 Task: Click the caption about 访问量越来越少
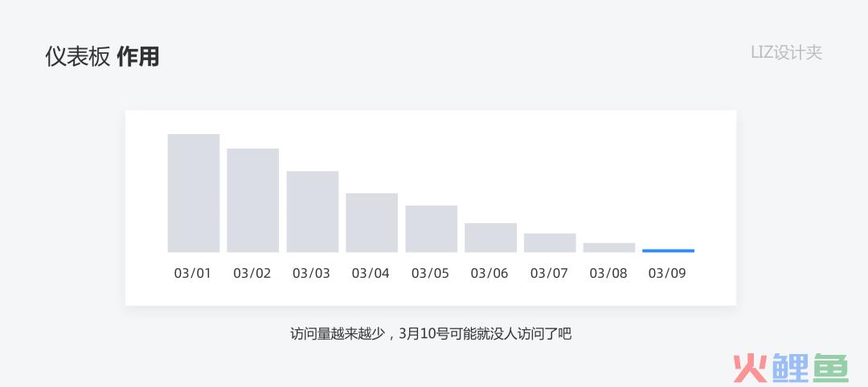431,334
